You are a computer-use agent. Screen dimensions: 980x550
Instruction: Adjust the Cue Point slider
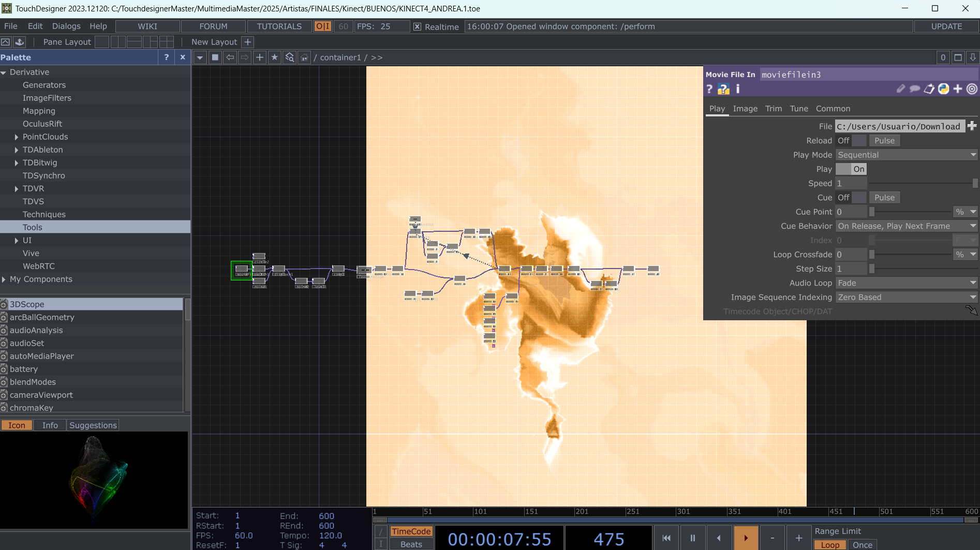[x=911, y=212]
